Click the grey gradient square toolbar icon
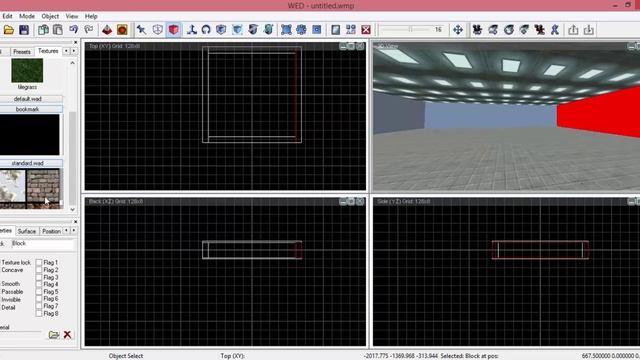 (336, 30)
